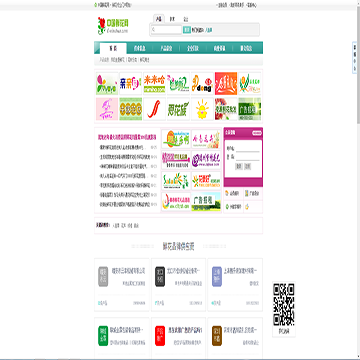Screen dimensions: 360x360
Task: Open the red flowers photo banner
Action: click(x=226, y=109)
